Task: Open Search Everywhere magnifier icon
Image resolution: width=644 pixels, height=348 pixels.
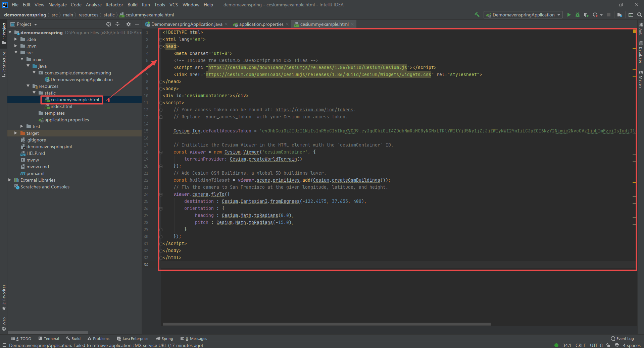Action: click(640, 15)
